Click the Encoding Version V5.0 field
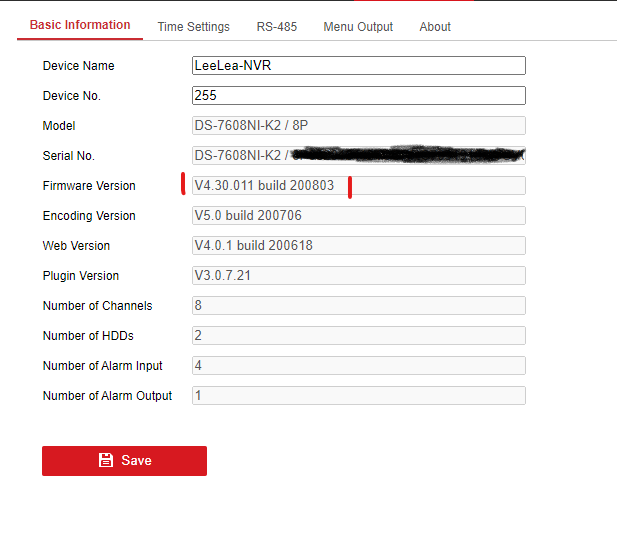Viewport: 617px width, 546px height. (x=358, y=216)
